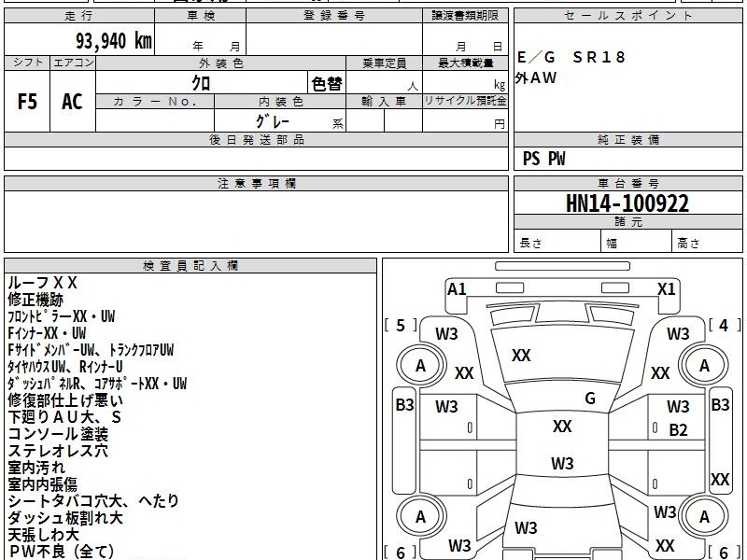Click the 室内汚れ note

tap(36, 468)
